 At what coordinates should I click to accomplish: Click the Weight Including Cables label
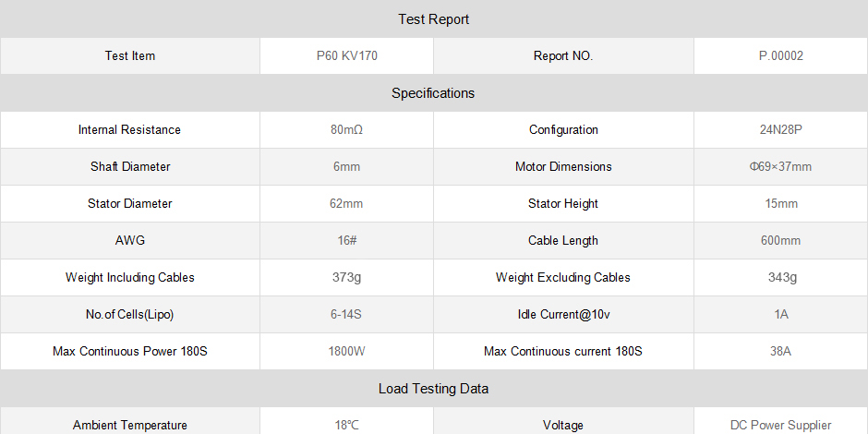click(130, 278)
